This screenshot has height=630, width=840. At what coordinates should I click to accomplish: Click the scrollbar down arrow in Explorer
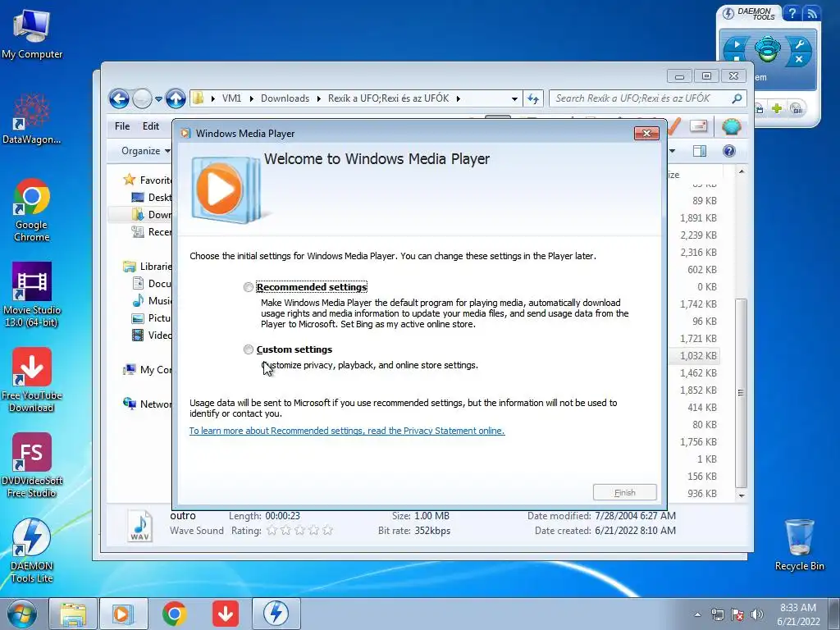pos(742,495)
